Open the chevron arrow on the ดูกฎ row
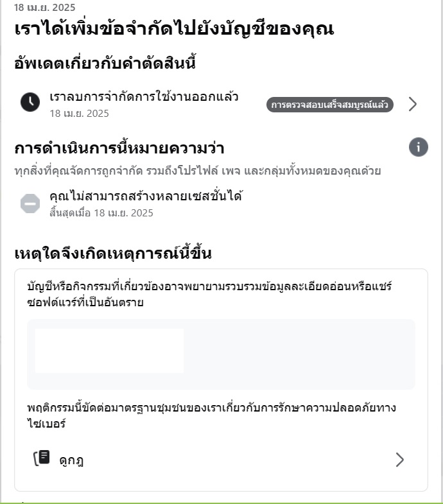The width and height of the screenshot is (443, 504). (x=399, y=460)
